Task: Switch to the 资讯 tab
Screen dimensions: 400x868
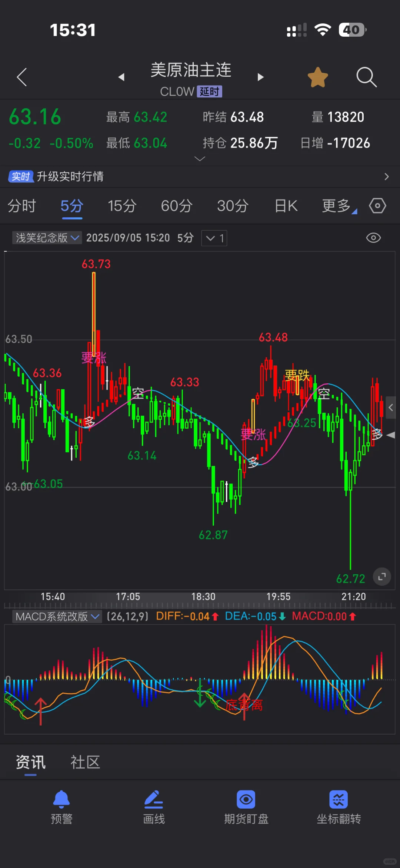Action: tap(31, 762)
